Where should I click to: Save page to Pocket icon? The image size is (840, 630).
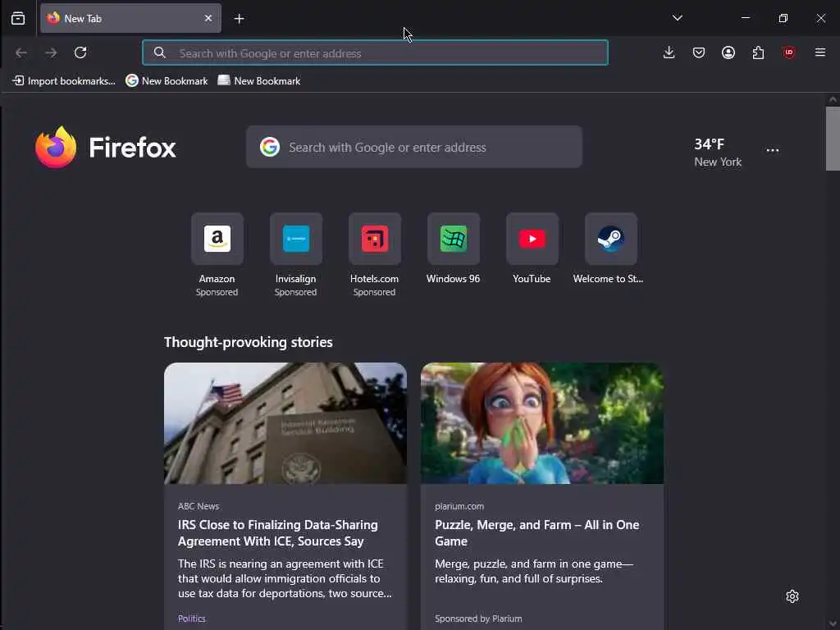[699, 52]
